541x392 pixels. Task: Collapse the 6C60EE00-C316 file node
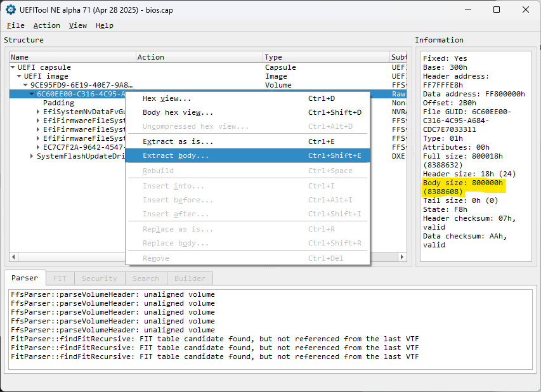(32, 94)
